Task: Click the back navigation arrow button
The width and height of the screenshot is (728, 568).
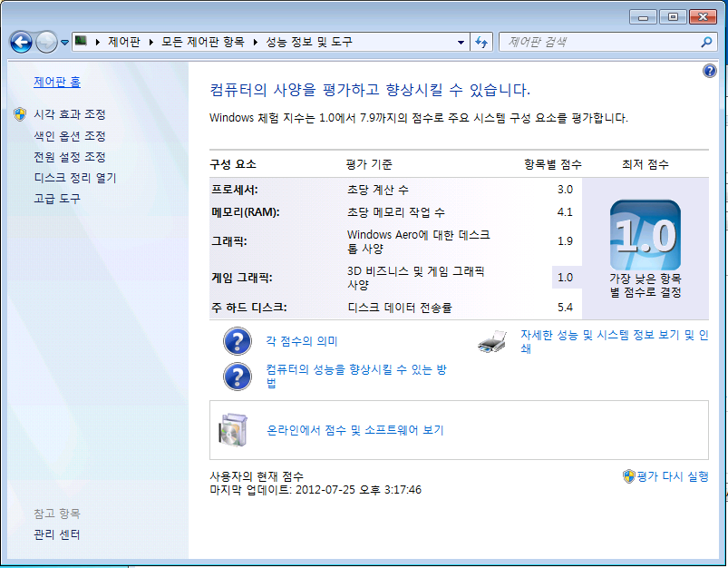Action: (x=20, y=42)
